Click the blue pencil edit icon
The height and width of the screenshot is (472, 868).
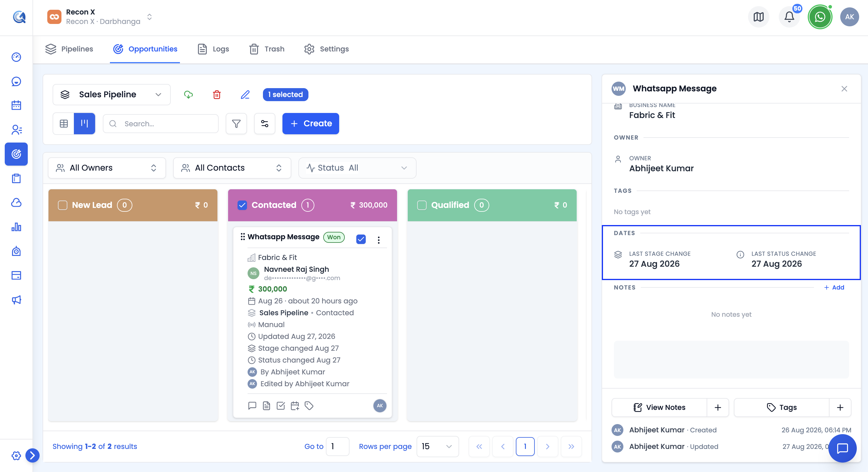[x=245, y=94]
